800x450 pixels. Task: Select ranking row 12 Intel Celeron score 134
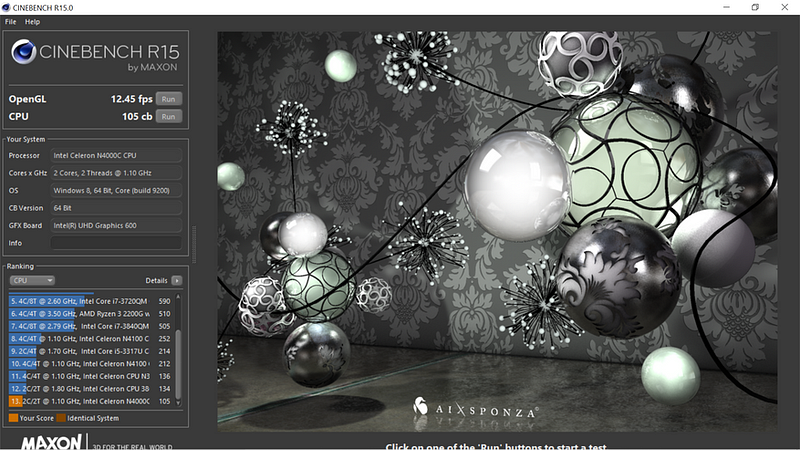click(x=91, y=389)
